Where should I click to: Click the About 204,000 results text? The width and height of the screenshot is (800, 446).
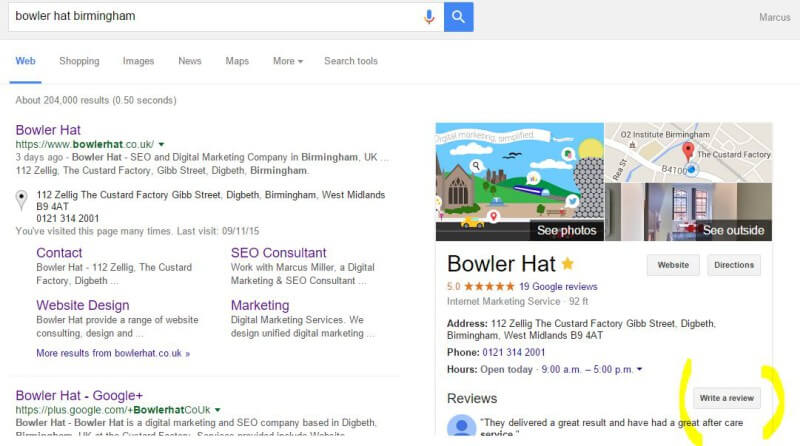click(96, 101)
